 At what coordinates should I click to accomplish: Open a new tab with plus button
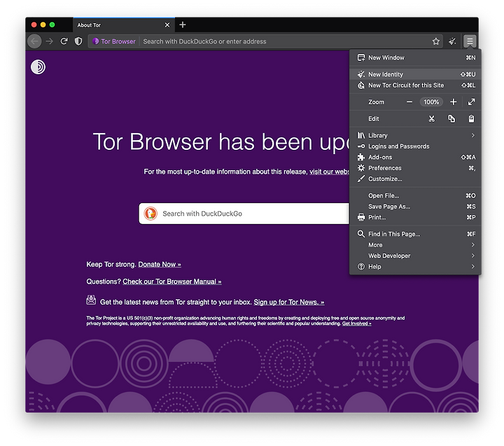[x=183, y=25]
